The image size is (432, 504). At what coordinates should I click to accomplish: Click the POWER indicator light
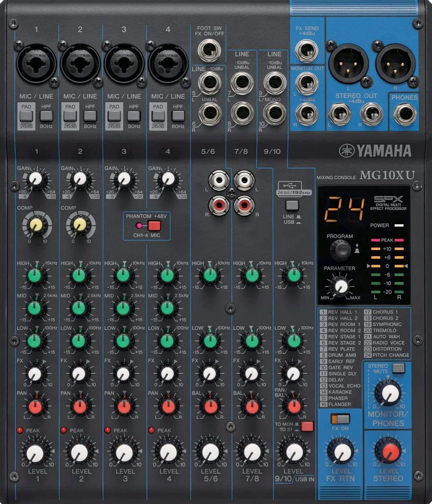click(398, 225)
